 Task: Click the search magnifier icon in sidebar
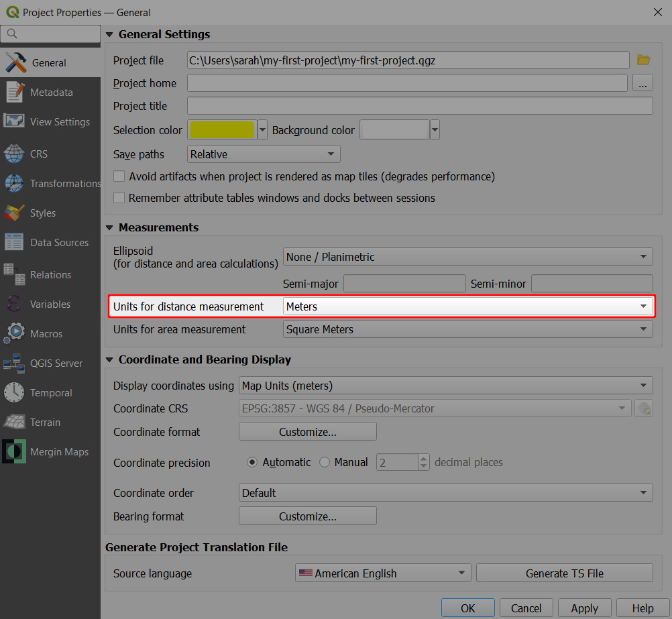tap(11, 34)
